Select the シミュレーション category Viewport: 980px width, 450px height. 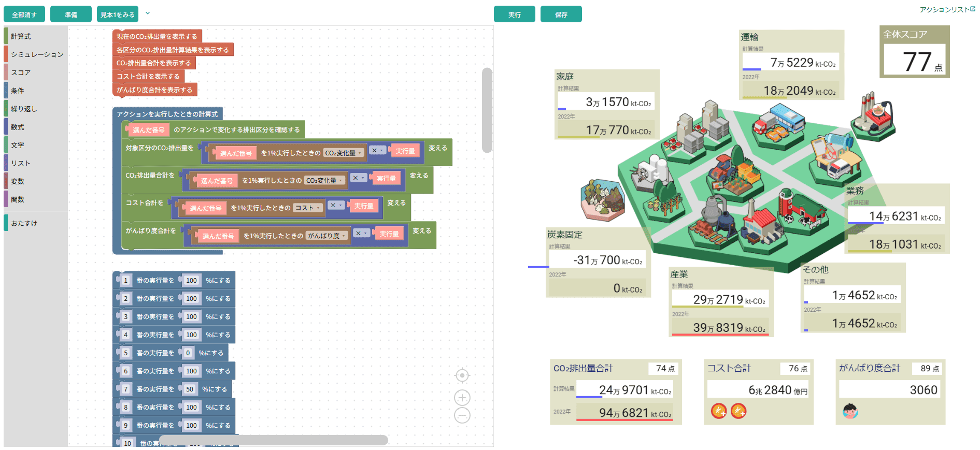pos(37,54)
